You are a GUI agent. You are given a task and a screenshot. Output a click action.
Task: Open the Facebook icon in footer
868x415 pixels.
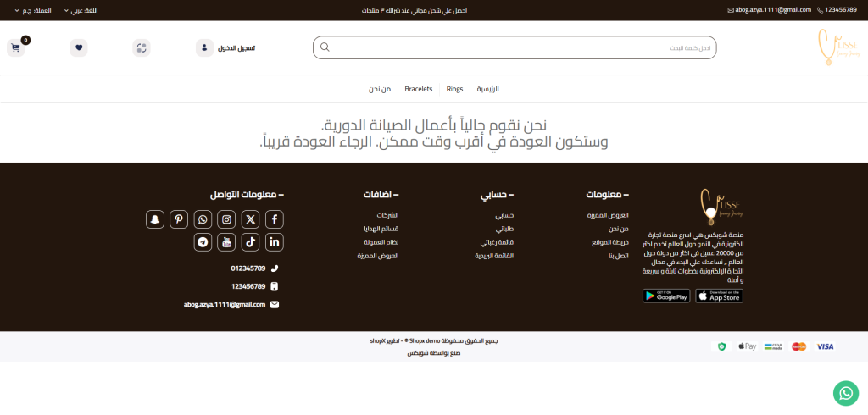click(274, 219)
